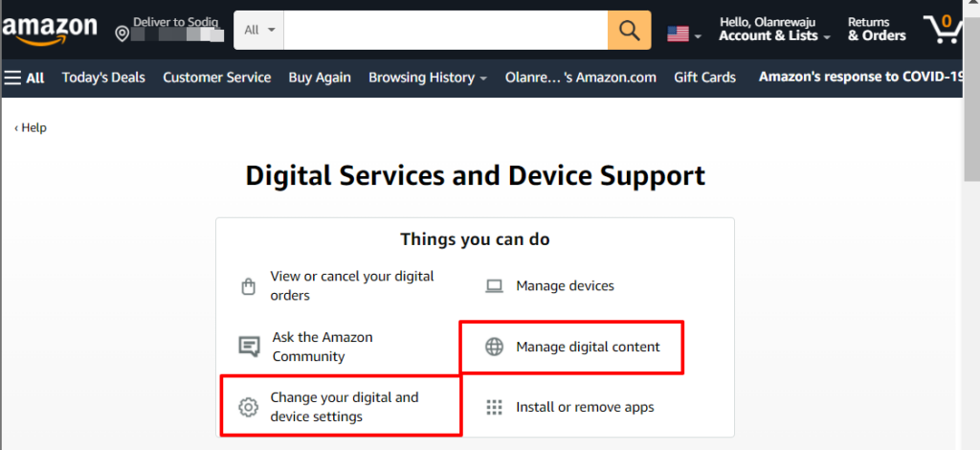This screenshot has height=450, width=980.
Task: Go to Gift Cards
Action: pos(704,78)
